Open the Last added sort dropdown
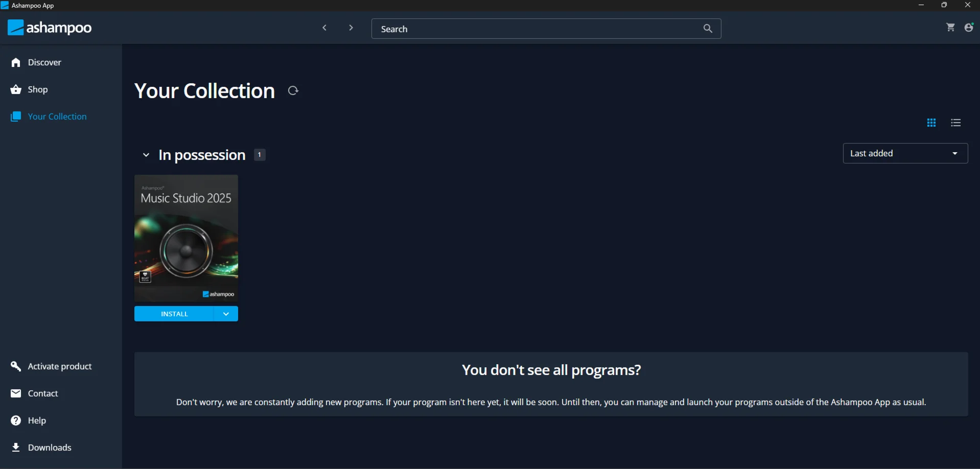This screenshot has width=980, height=469. click(905, 153)
